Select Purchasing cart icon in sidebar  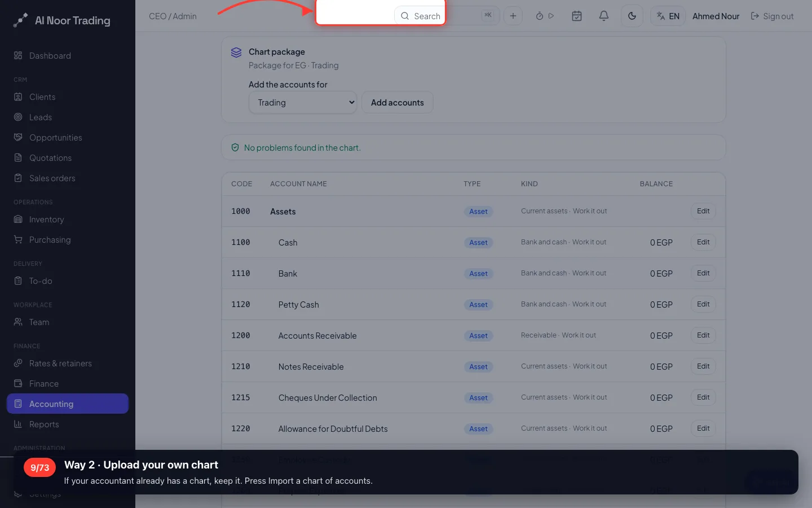click(18, 239)
